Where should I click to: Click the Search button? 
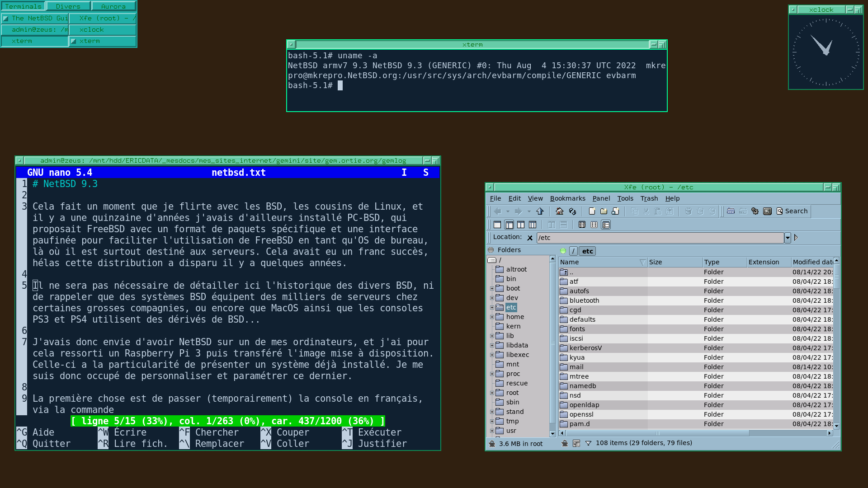tap(792, 211)
